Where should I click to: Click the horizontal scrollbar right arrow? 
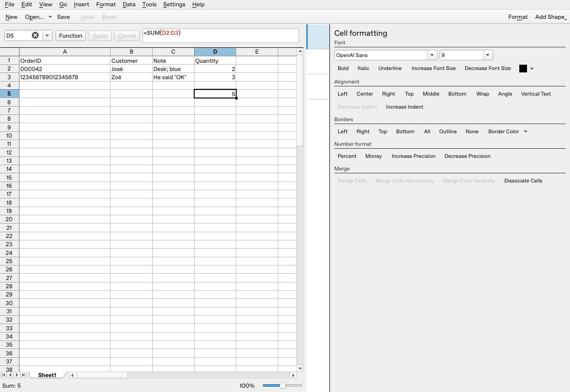pyautogui.click(x=293, y=375)
